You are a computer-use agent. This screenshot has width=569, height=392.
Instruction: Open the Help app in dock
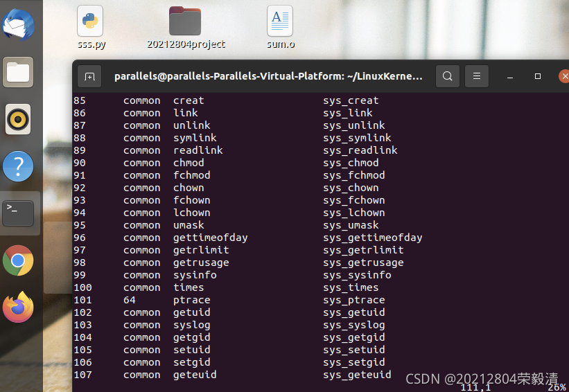(x=18, y=166)
